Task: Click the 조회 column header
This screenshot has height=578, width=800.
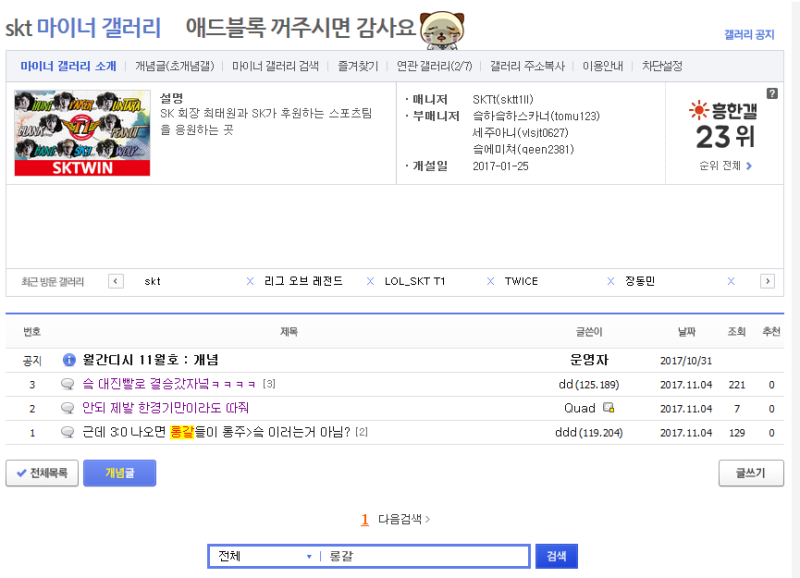Action: (737, 332)
